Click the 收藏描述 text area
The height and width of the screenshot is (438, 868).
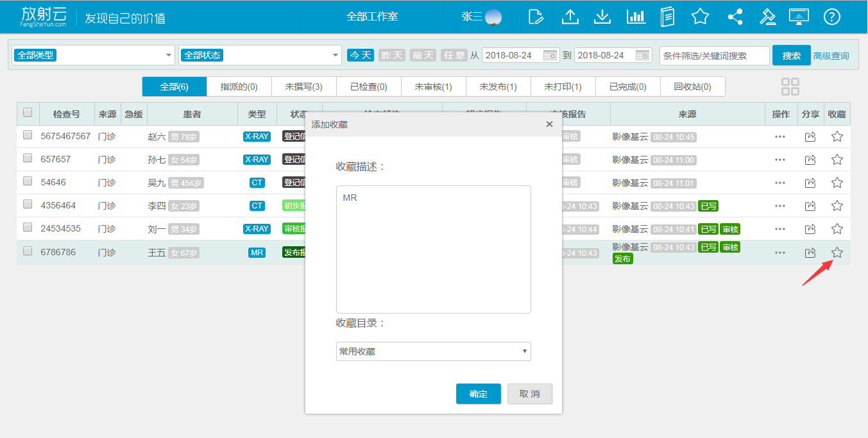(433, 249)
